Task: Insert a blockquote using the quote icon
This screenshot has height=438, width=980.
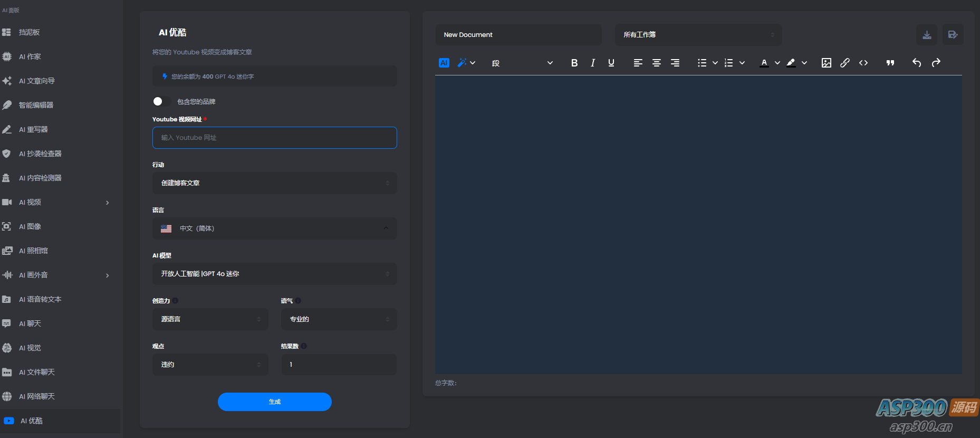Action: [890, 63]
